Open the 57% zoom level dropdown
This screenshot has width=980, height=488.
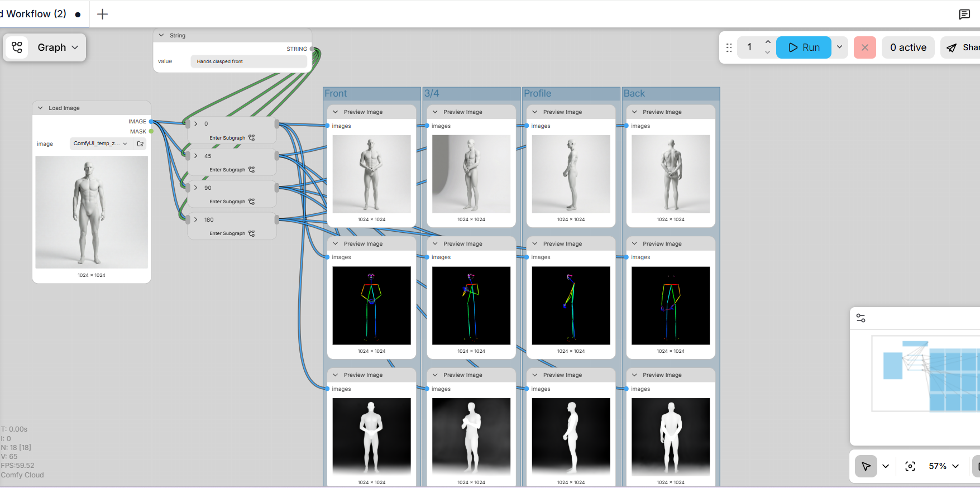(944, 466)
